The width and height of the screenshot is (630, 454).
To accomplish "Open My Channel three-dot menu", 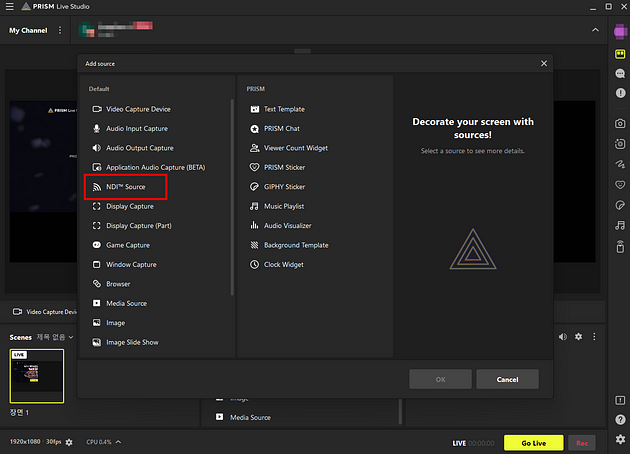I will point(59,30).
